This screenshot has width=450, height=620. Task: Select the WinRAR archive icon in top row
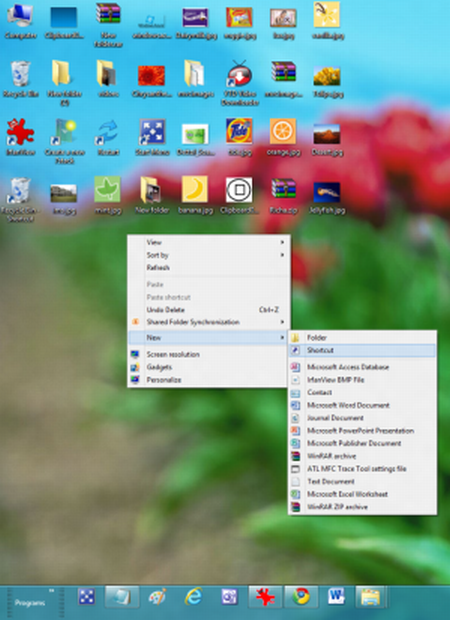pyautogui.click(x=108, y=25)
